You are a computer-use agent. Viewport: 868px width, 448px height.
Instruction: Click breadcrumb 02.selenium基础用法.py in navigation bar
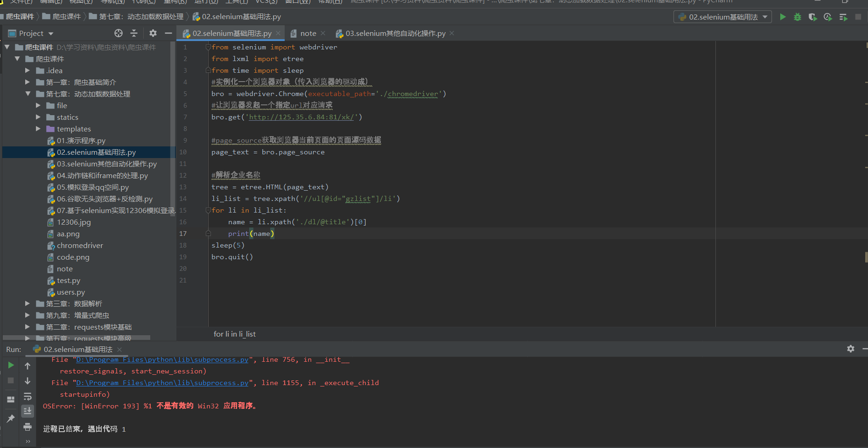point(241,17)
